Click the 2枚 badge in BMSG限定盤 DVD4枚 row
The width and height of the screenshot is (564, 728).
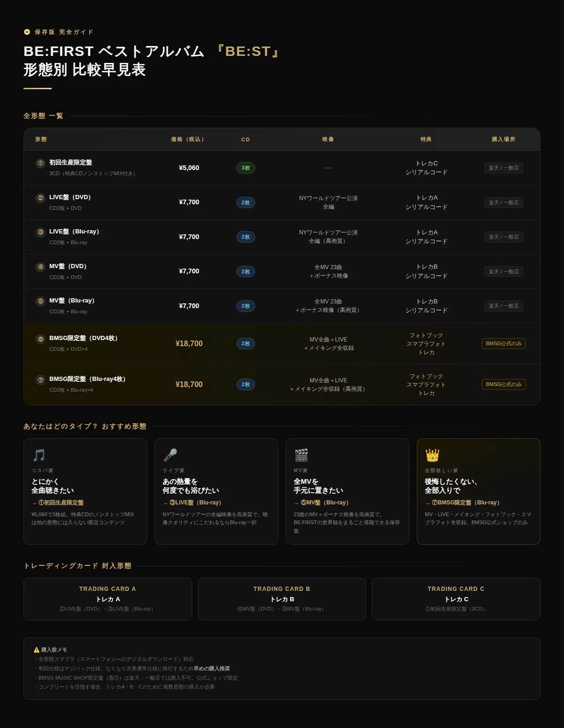(x=245, y=343)
